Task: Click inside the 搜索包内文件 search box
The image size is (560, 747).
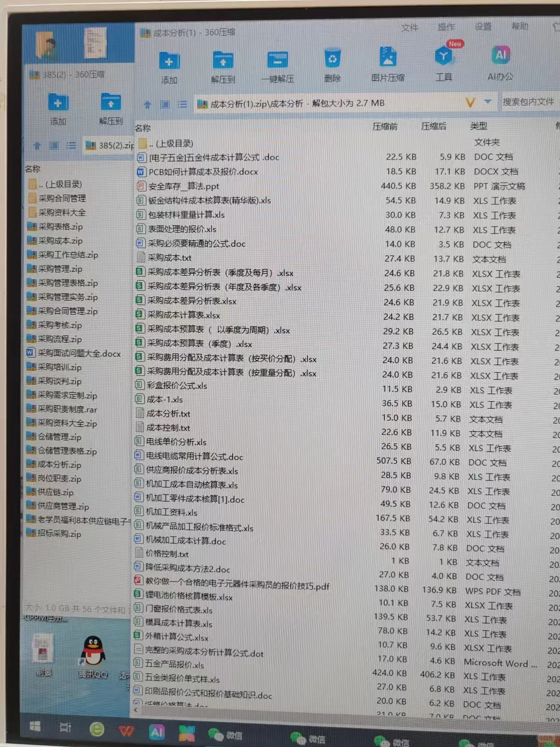Action: coord(529,102)
